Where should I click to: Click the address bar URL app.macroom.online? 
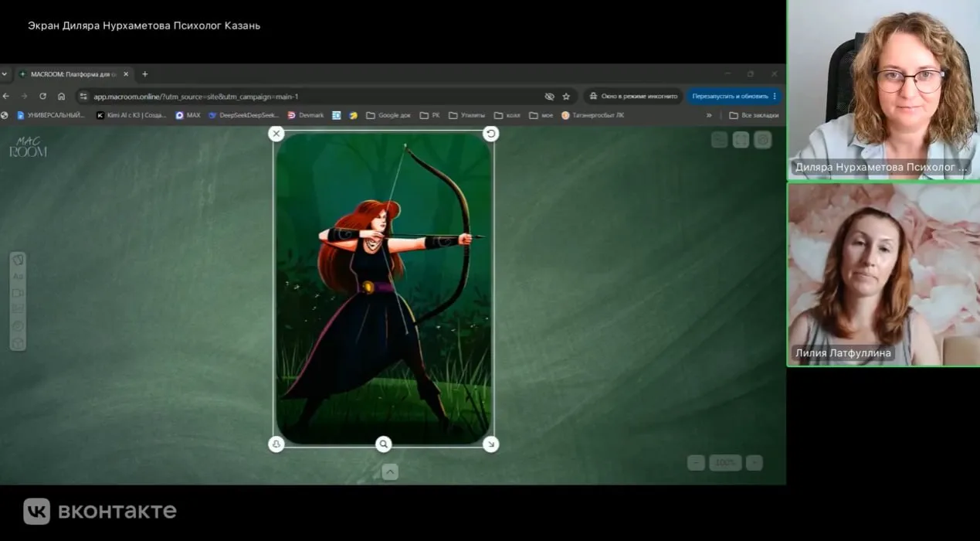click(x=195, y=97)
